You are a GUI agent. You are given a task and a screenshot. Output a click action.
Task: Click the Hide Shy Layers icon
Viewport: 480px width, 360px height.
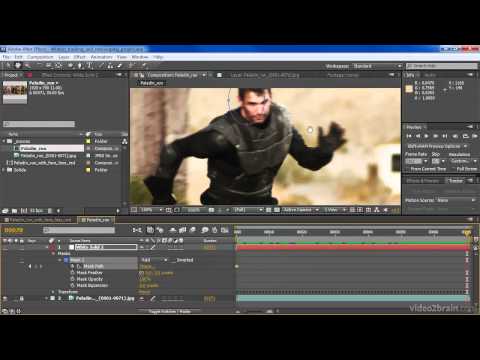tap(172, 230)
